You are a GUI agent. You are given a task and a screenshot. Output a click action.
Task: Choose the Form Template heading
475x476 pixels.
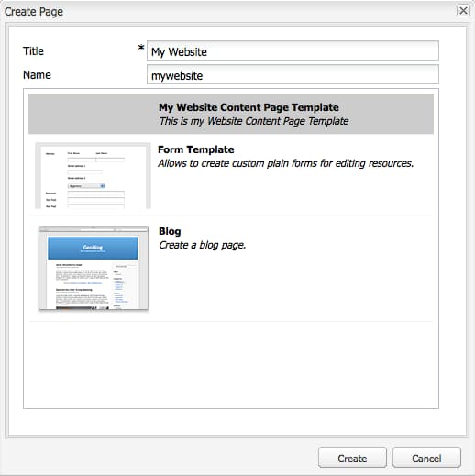click(196, 149)
